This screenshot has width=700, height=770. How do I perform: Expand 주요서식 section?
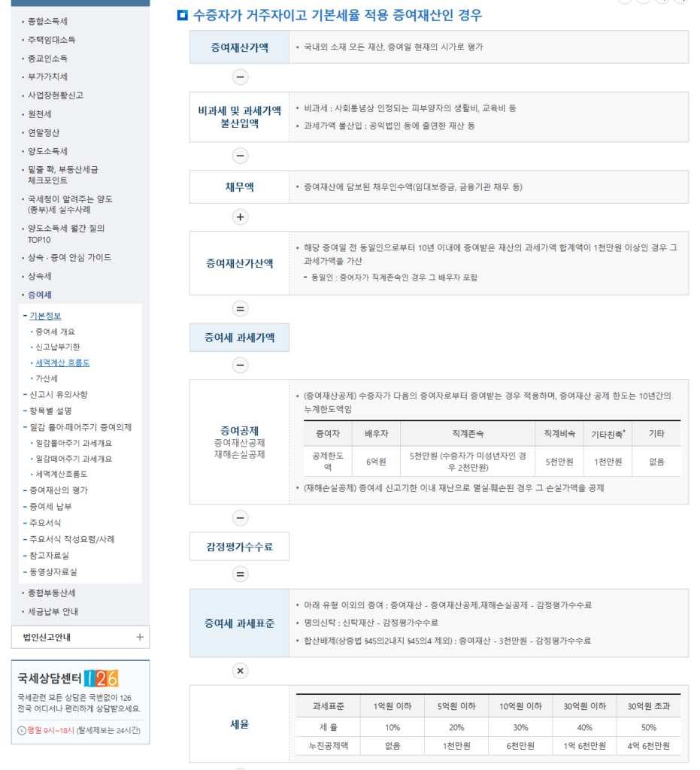pos(45,523)
